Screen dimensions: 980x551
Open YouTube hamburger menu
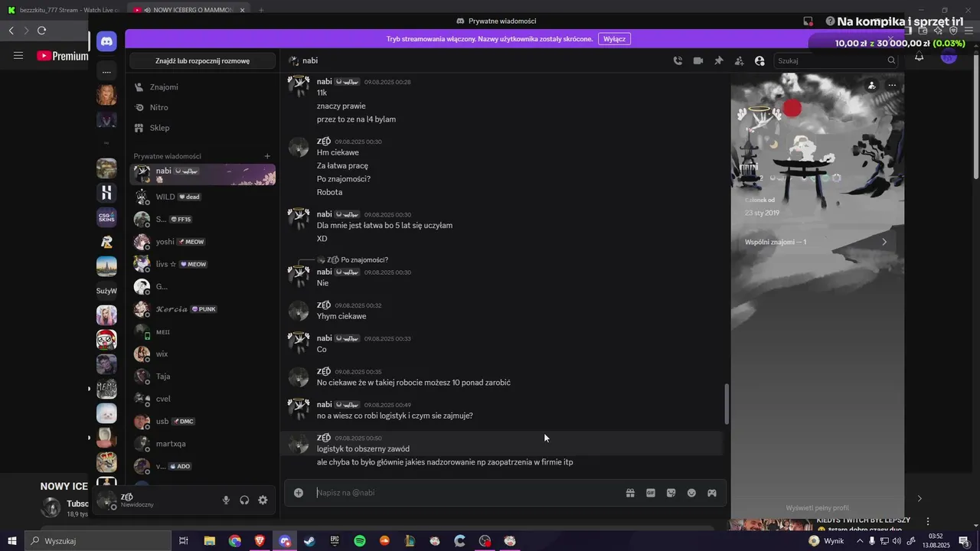18,56
